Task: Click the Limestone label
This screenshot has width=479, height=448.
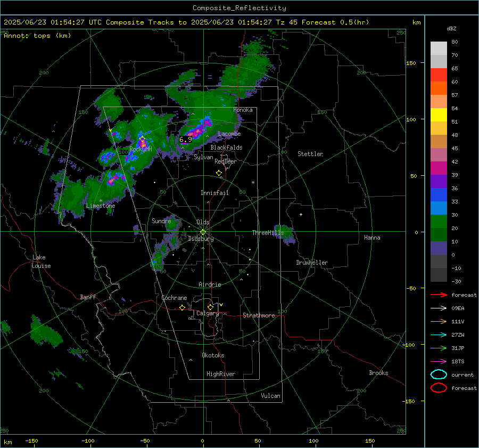Action: pyautogui.click(x=101, y=206)
